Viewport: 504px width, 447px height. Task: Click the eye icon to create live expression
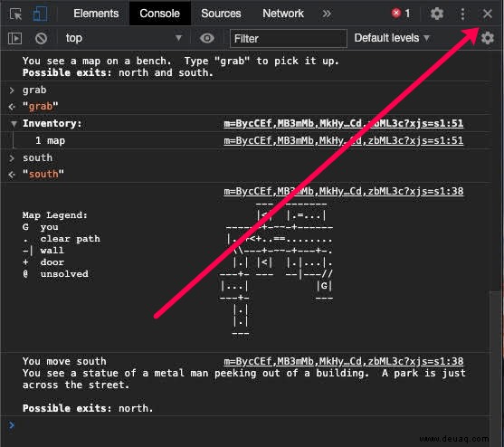[207, 38]
